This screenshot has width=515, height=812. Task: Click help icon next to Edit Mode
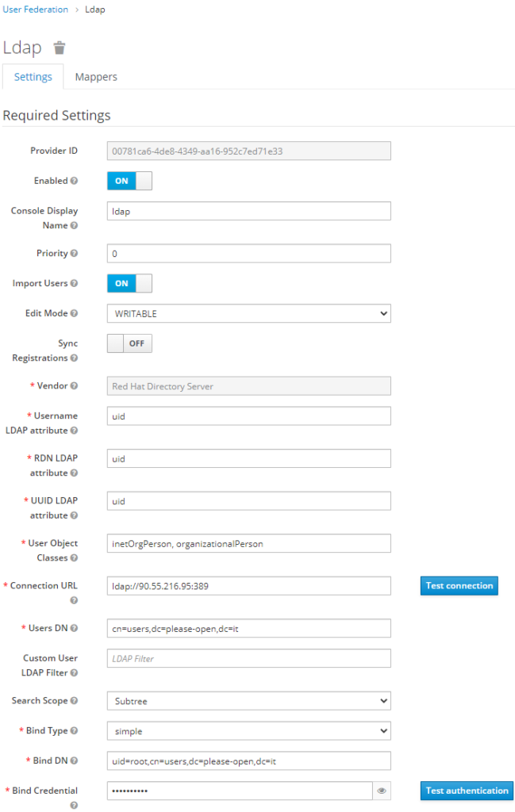74,313
